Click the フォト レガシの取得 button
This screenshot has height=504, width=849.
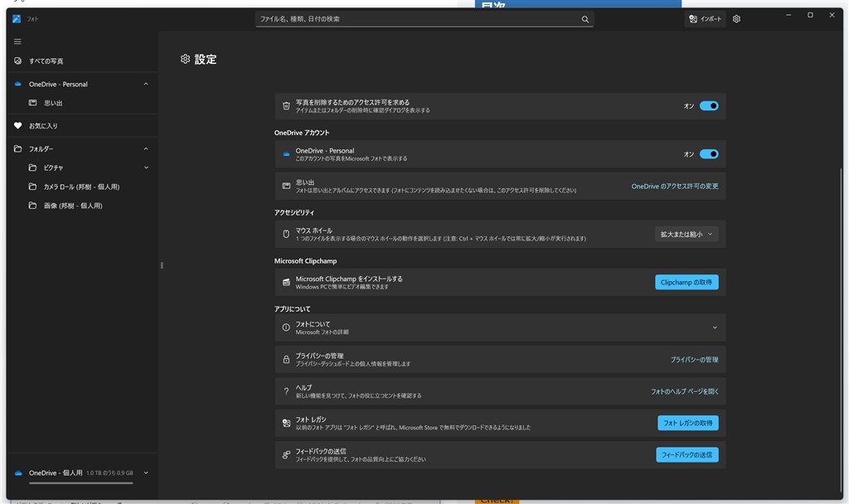point(687,423)
